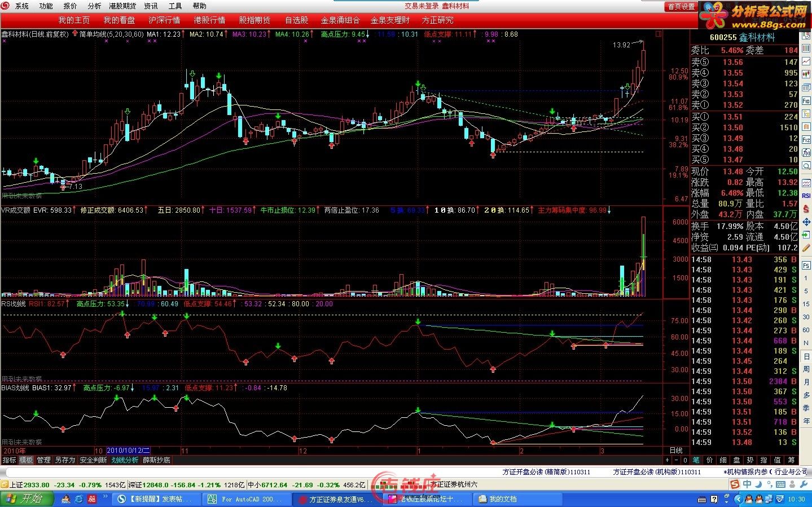Click the - zoom out button below chart
812x507 pixels.
[677, 460]
